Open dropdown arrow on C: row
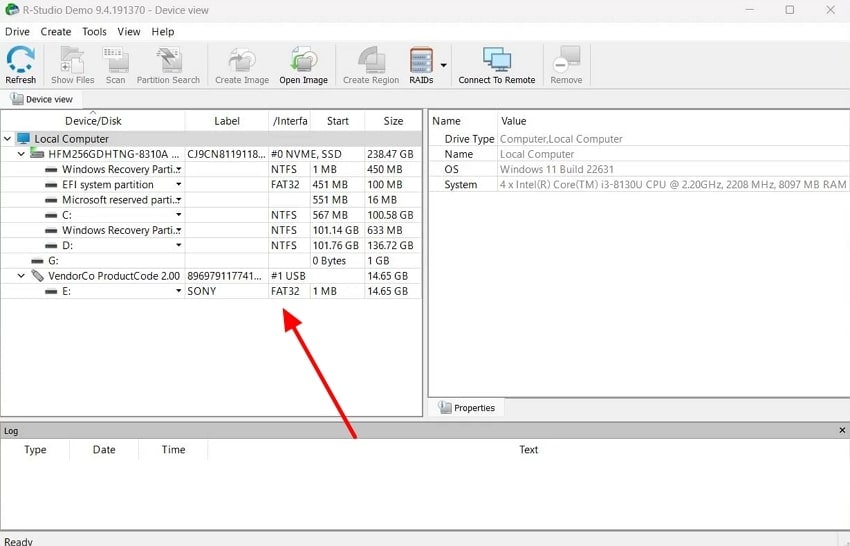This screenshot has height=546, width=850. (x=178, y=215)
